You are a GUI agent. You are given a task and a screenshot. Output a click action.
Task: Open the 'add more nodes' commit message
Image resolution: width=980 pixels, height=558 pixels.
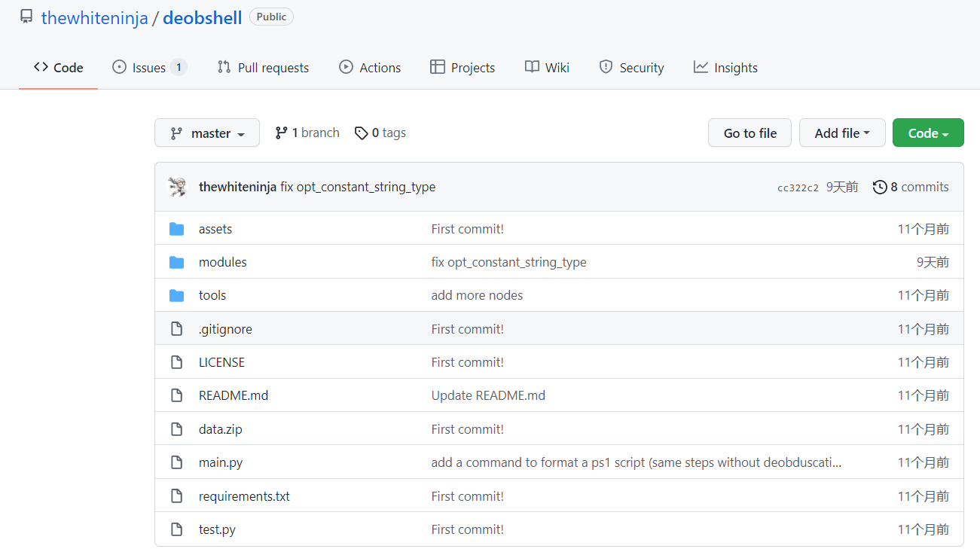[477, 295]
